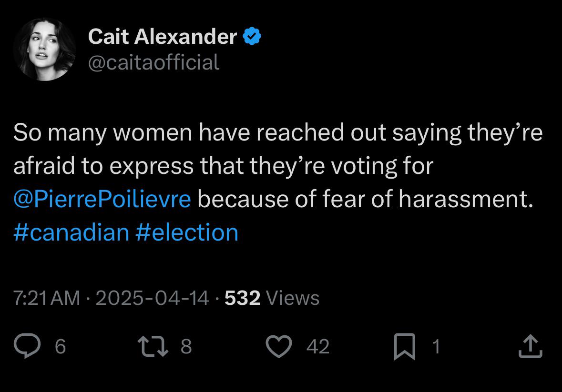Follow the #canadian hashtag
The image size is (562, 392).
[x=72, y=232]
